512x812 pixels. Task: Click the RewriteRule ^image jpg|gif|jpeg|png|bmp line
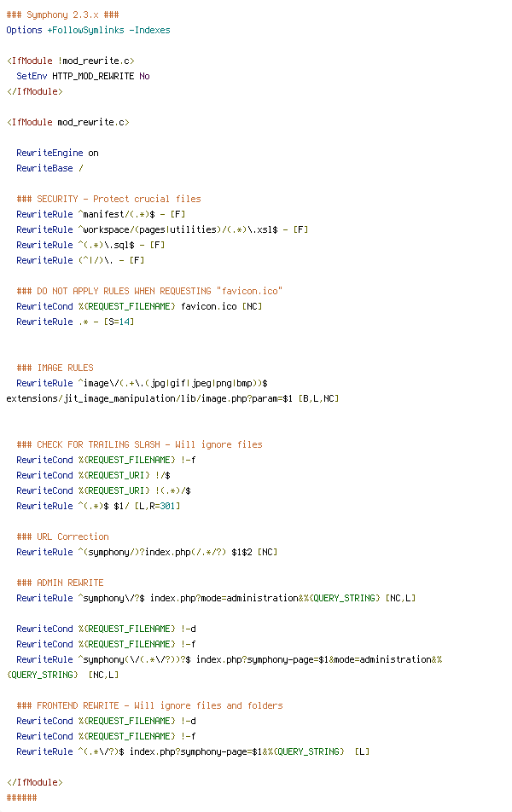pos(142,383)
